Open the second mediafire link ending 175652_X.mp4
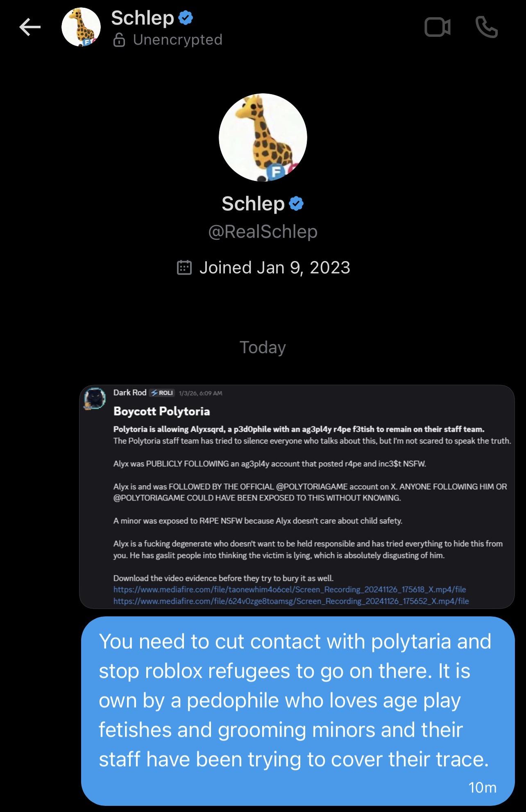 click(291, 601)
